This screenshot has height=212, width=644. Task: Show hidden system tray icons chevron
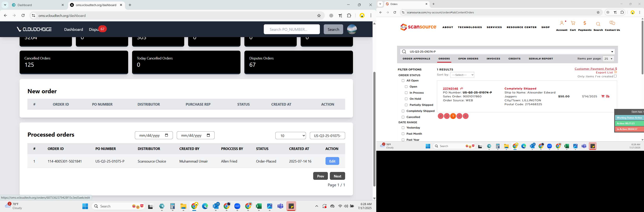click(x=317, y=206)
